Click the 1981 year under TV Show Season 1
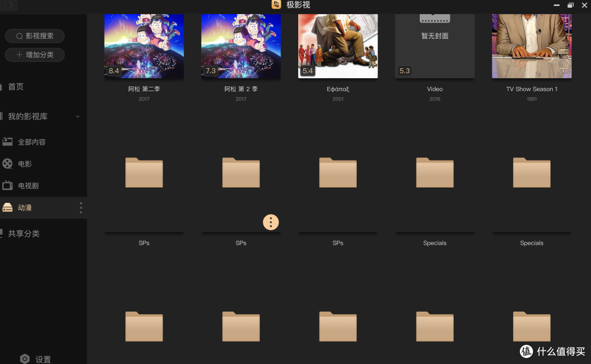This screenshot has width=591, height=364. (531, 99)
